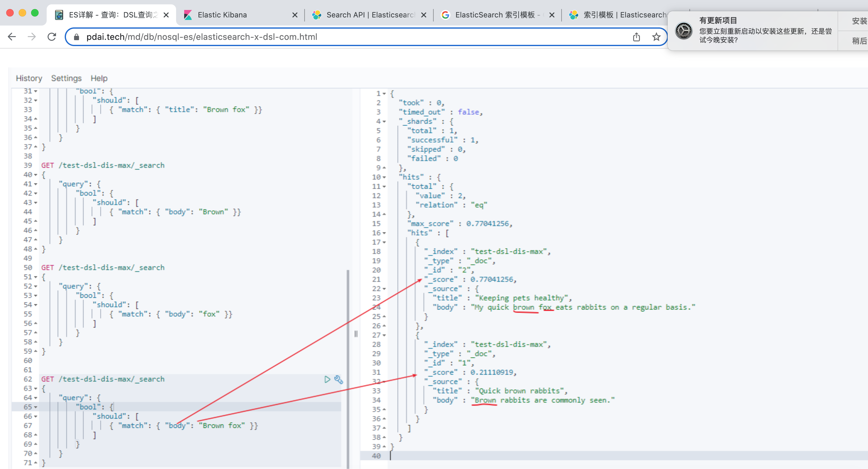Run the selected query with the play icon
This screenshot has height=469, width=868.
coord(327,379)
